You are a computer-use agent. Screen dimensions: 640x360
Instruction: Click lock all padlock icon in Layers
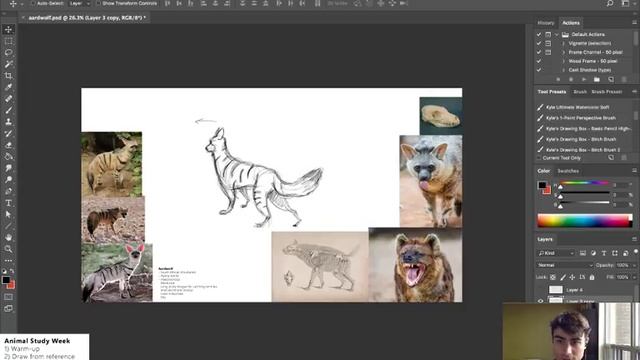[592, 277]
